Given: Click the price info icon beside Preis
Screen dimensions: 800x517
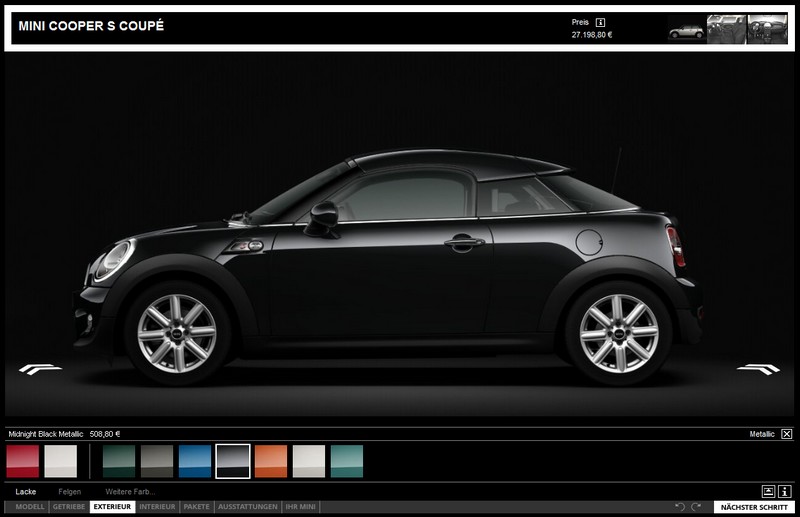Looking at the screenshot, I should point(600,22).
